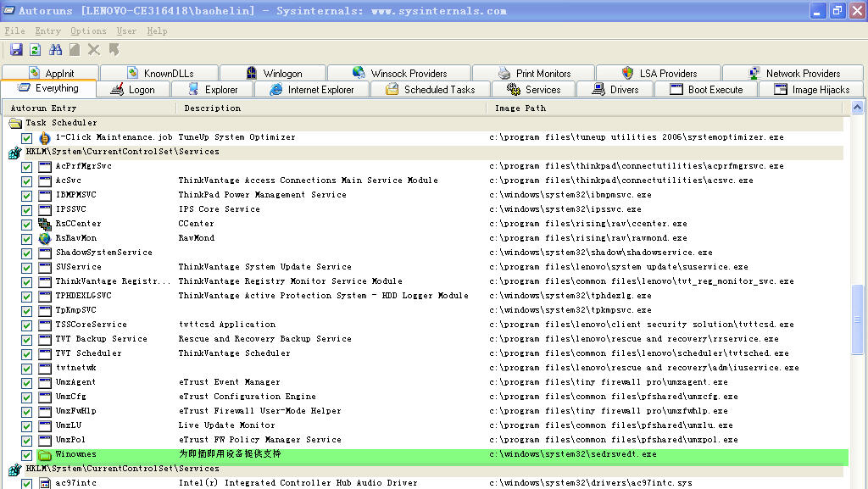This screenshot has height=489, width=868.
Task: Select the Task Scheduler group row
Action: tap(61, 123)
